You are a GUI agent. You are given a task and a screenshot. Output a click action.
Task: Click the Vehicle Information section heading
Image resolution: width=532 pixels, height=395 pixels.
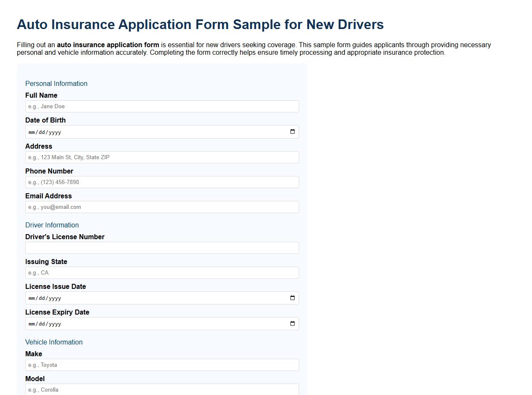[x=54, y=342]
